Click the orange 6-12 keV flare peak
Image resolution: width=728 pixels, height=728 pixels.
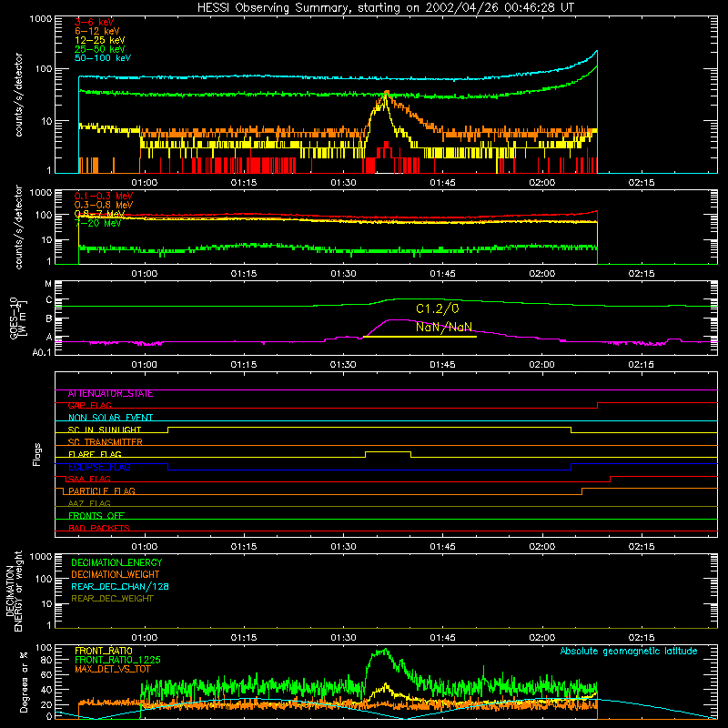387,93
